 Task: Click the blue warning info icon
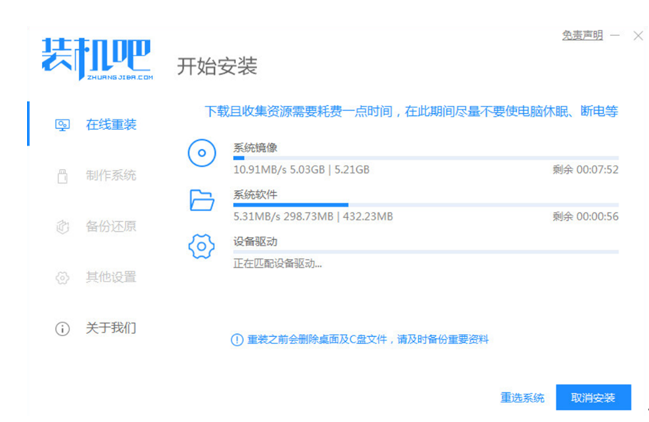click(x=237, y=340)
